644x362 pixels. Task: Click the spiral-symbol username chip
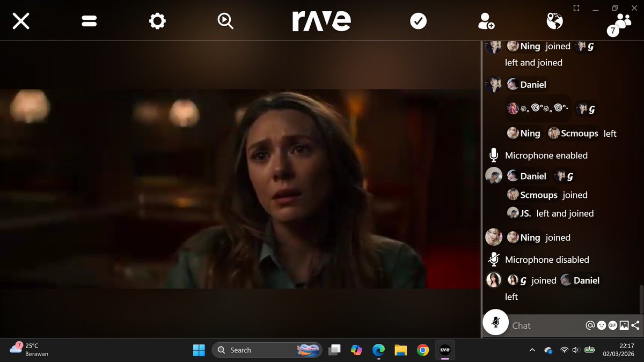click(538, 109)
